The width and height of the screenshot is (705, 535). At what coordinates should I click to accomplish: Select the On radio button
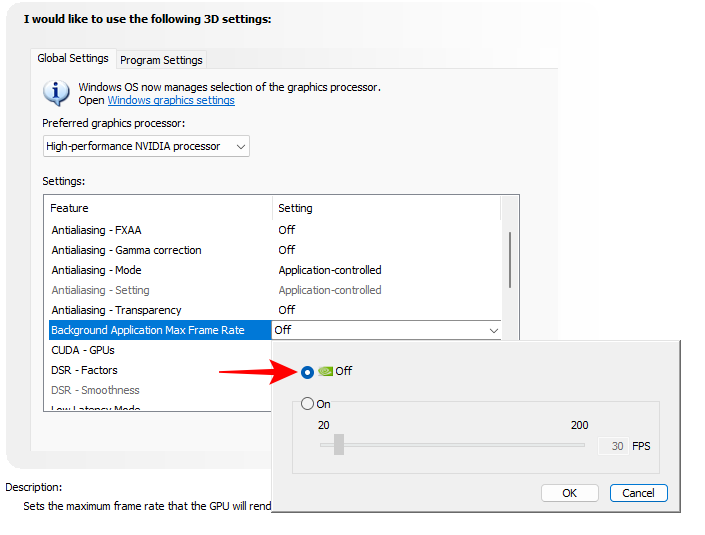pos(307,404)
